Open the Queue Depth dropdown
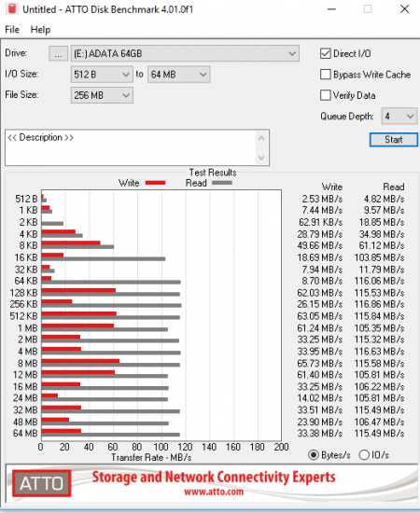The height and width of the screenshot is (513, 420). point(399,117)
